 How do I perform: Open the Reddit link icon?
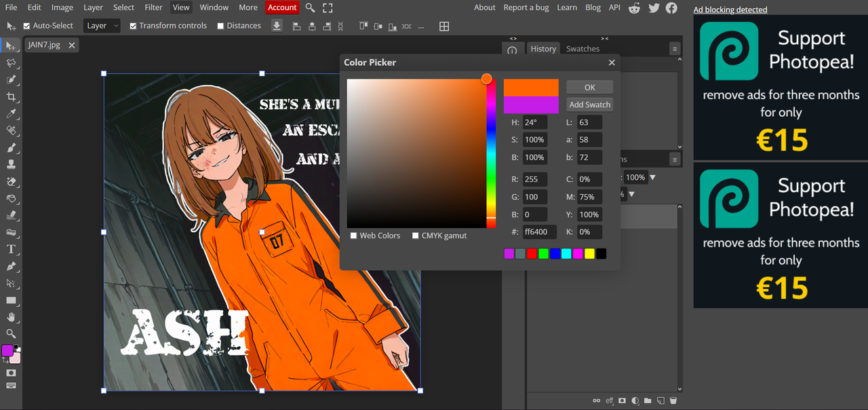pos(635,7)
